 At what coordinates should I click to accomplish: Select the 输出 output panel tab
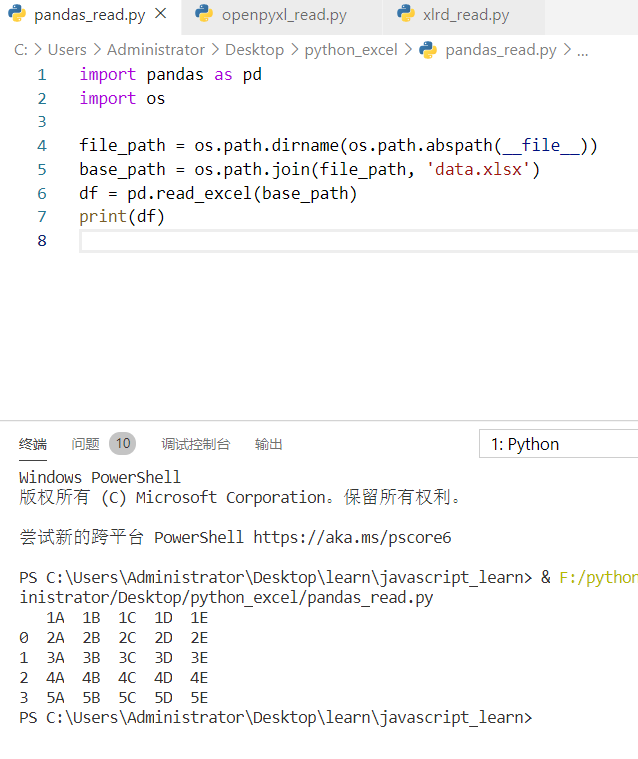click(269, 444)
